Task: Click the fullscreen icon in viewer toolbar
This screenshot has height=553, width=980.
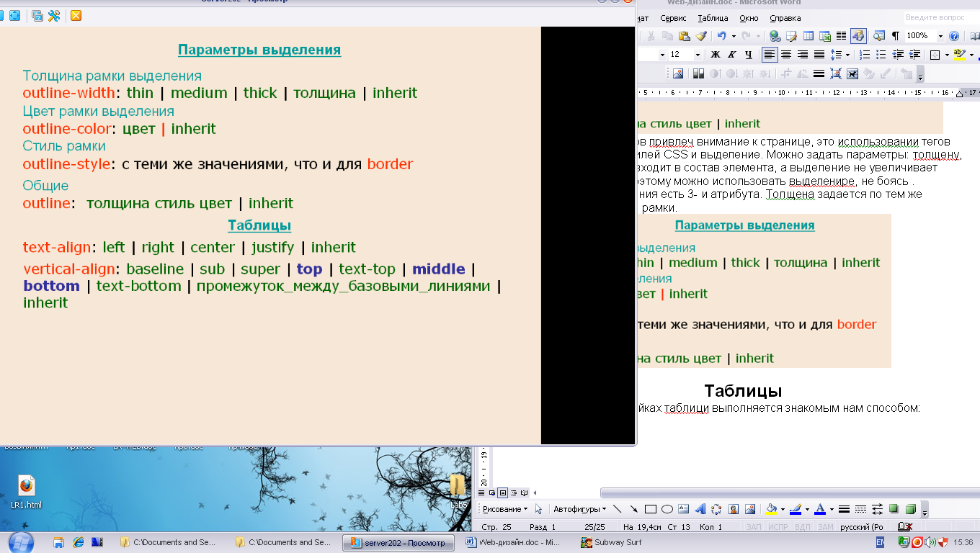Action: pos(14,16)
